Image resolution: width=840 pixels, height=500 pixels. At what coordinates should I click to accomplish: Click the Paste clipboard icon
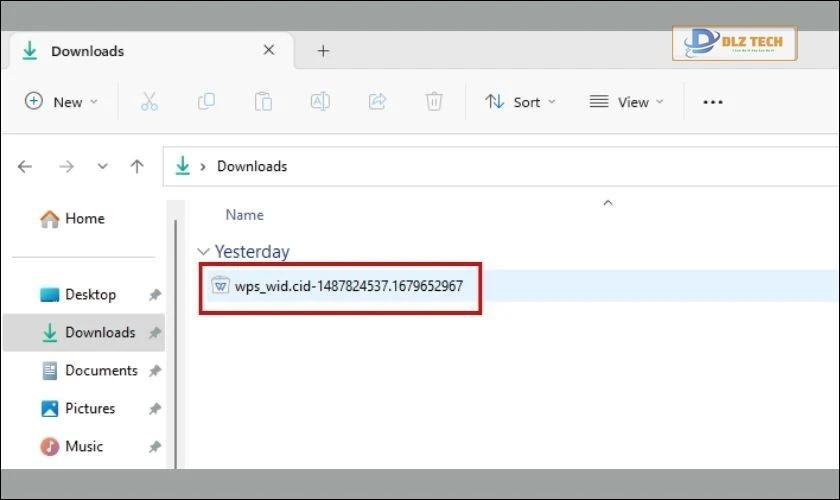pos(263,101)
